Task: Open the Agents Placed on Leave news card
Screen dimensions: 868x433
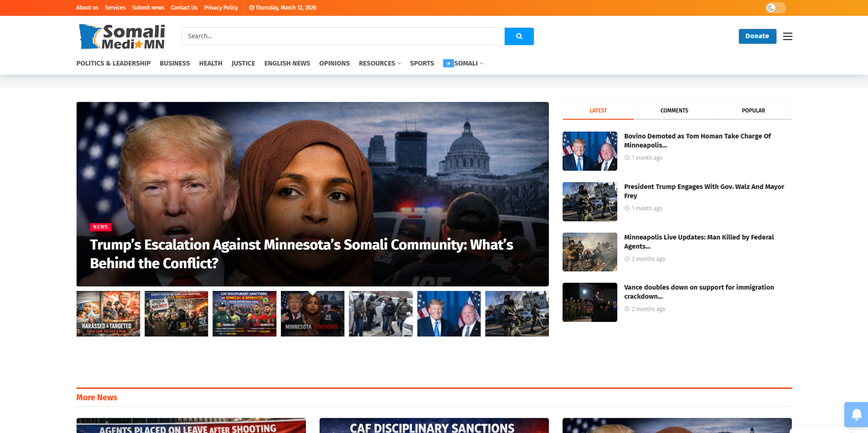Action: pos(191,425)
